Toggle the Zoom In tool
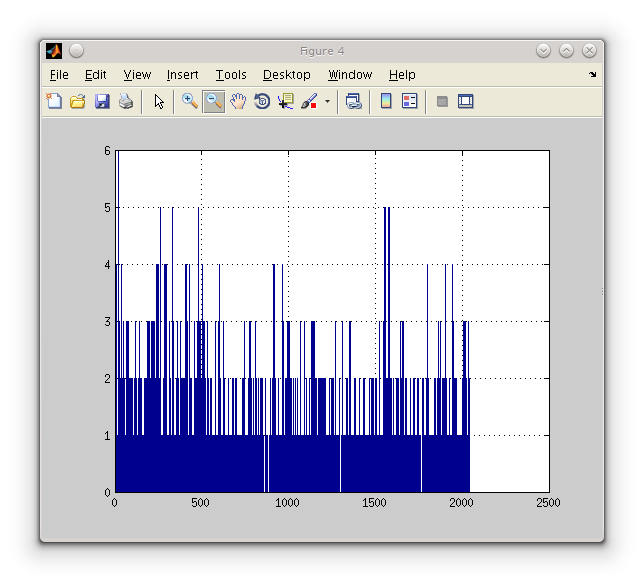The image size is (644, 582). coord(189,101)
